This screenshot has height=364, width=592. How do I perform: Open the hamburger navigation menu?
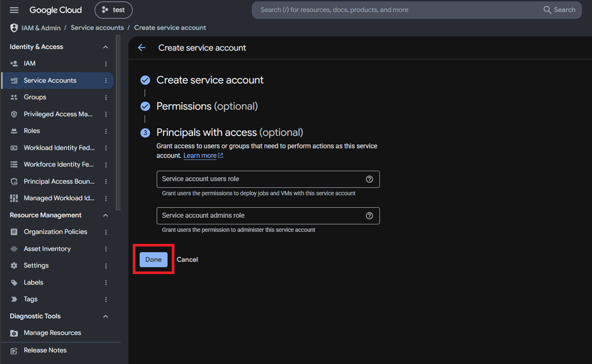(14, 10)
